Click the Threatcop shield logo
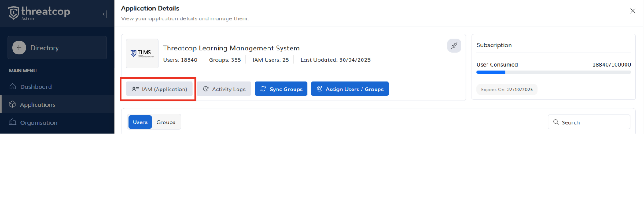Screen dimensions: 644x199 click(14, 13)
